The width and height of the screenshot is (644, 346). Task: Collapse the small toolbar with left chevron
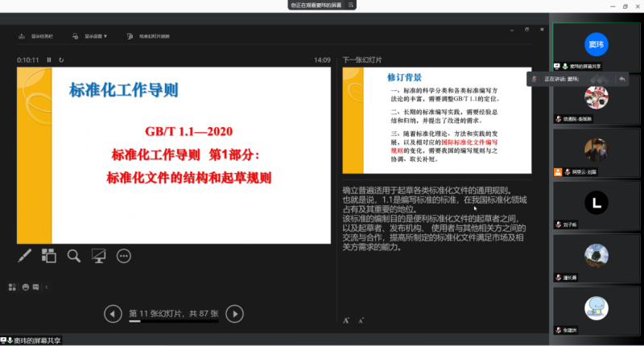coord(47,286)
